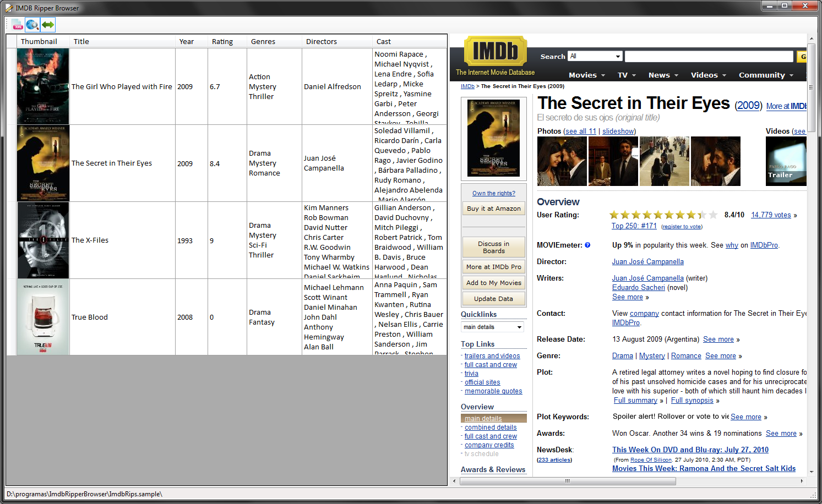Open the This Week On DVD and Blu-ray link

click(x=690, y=450)
